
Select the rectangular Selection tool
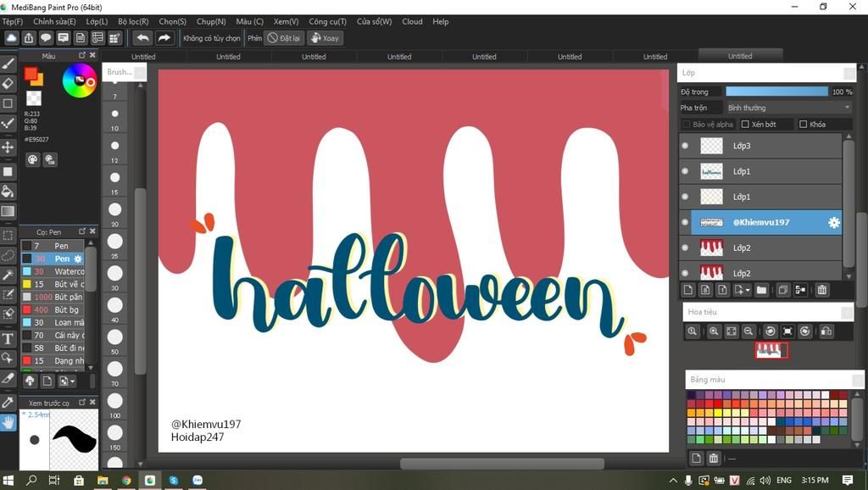(8, 236)
